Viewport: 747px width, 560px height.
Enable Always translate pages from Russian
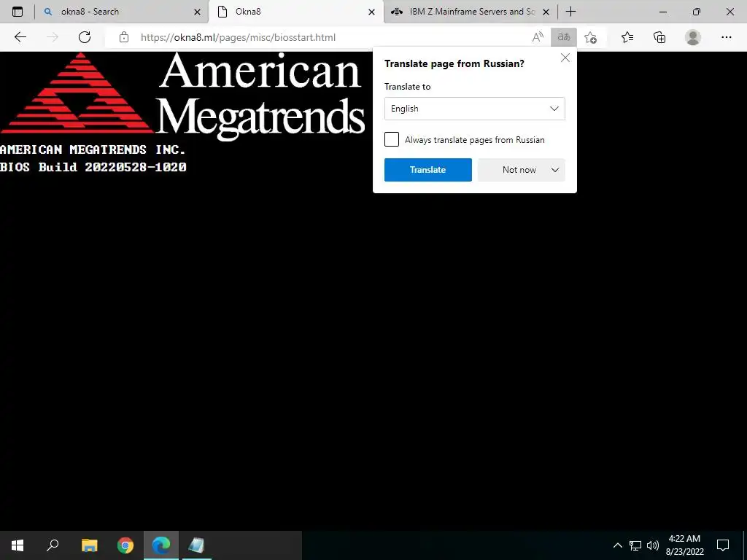coord(392,139)
